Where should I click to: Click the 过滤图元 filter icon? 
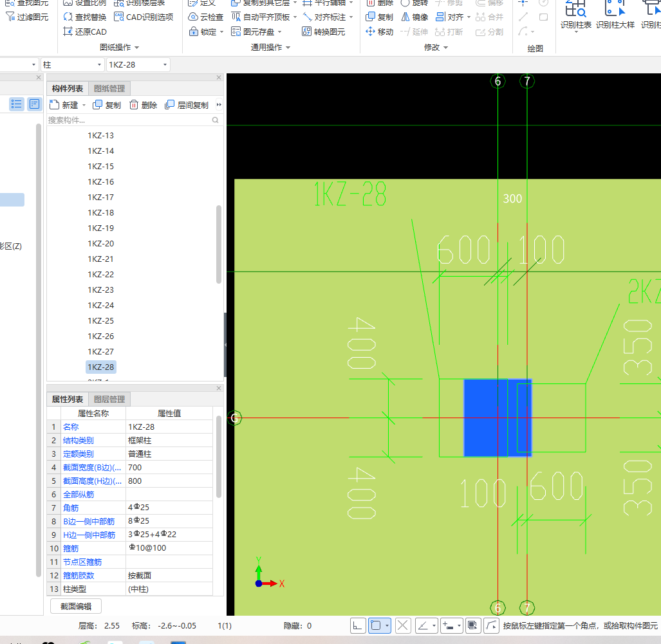tap(10, 17)
